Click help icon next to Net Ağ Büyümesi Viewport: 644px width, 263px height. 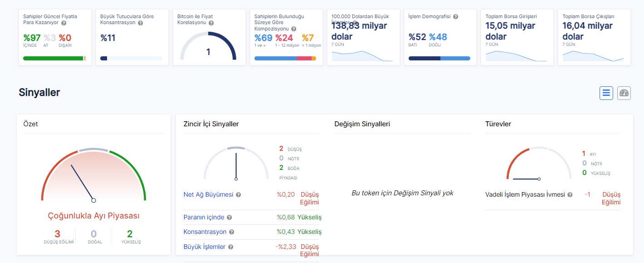point(239,195)
